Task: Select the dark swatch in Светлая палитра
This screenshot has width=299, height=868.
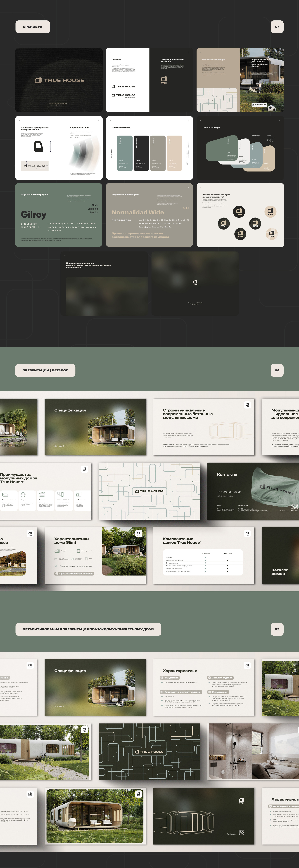Action: pos(141,153)
